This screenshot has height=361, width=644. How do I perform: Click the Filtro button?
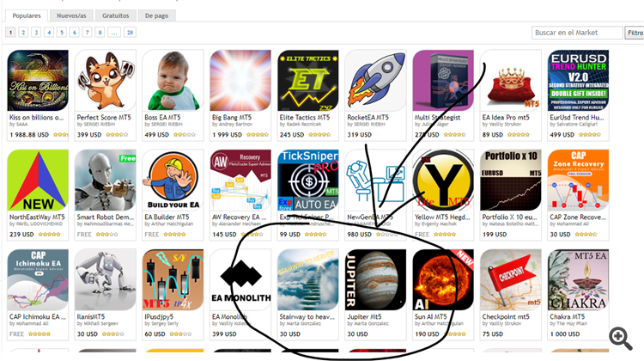point(635,33)
